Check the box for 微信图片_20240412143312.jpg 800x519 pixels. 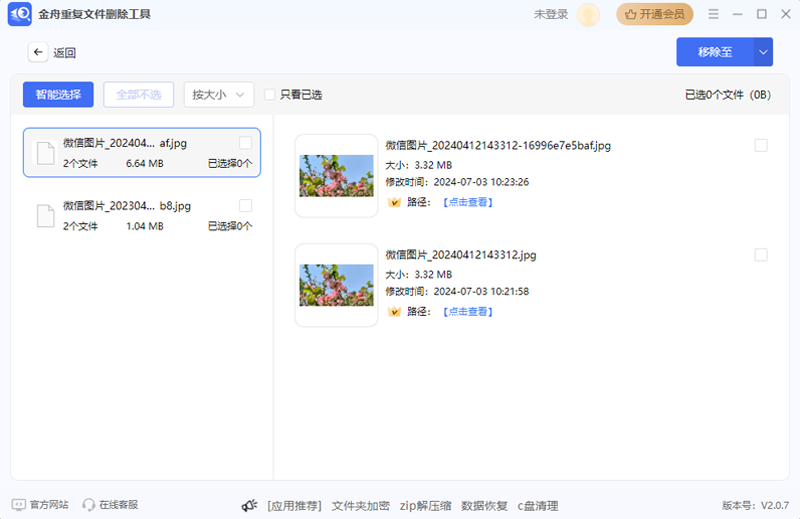tap(761, 255)
